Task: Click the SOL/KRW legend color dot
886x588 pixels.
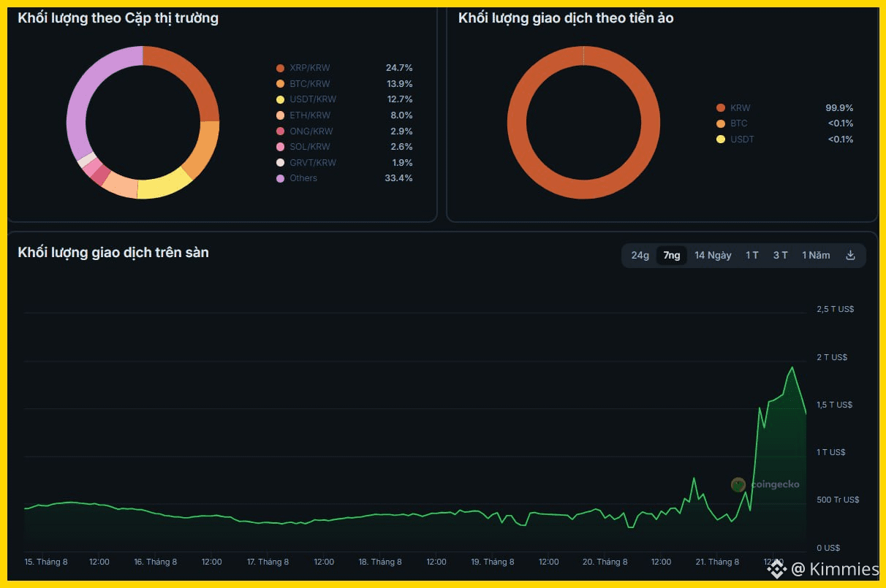Action: (x=280, y=147)
